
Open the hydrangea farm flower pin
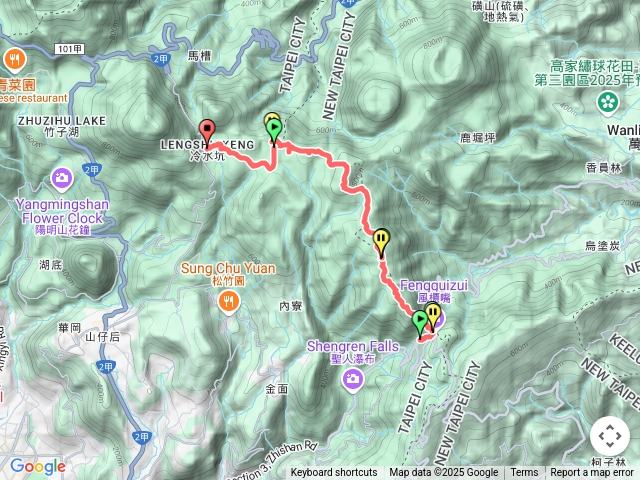point(608,103)
